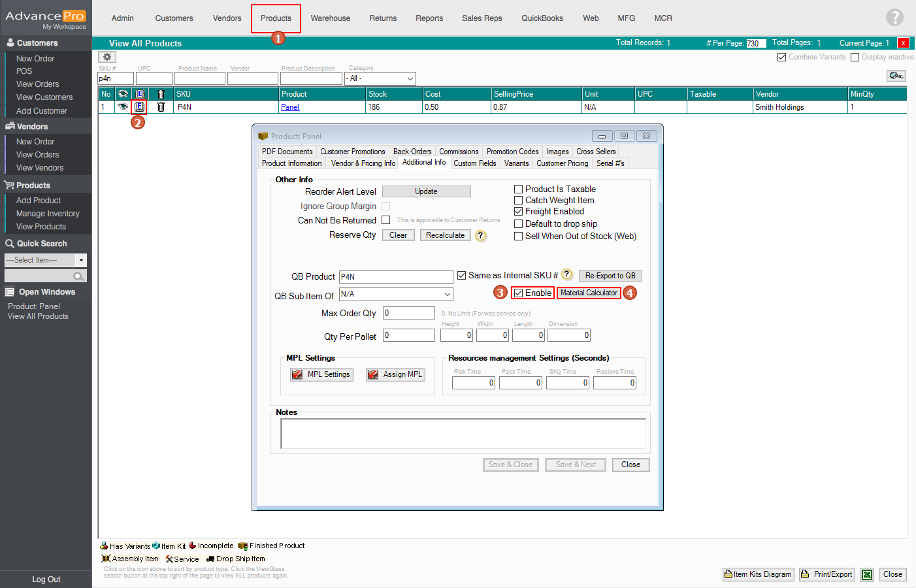Click the search key icon above the product grid
Screen dimensions: 916x588
(896, 76)
